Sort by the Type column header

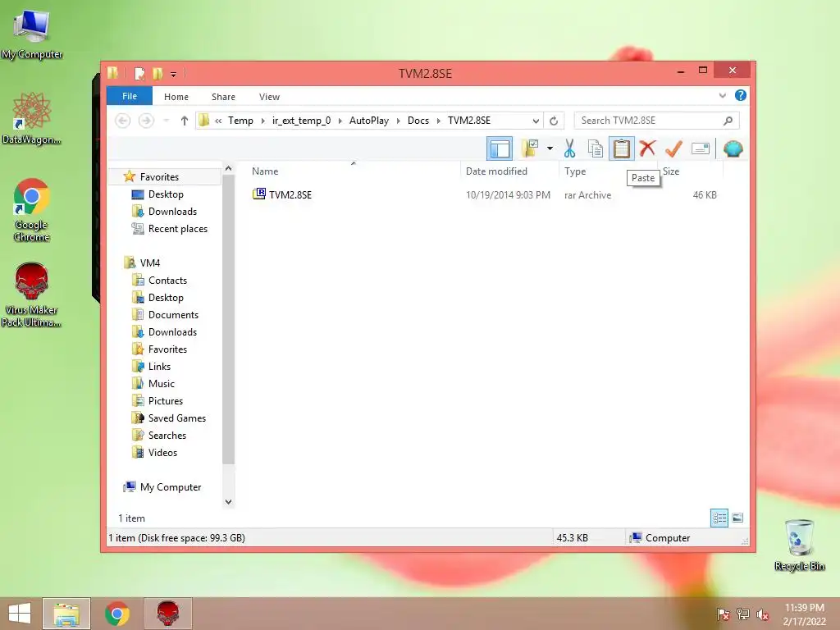(575, 171)
